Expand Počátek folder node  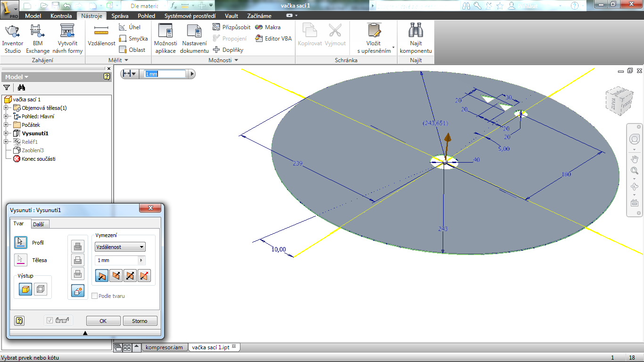pos(6,125)
